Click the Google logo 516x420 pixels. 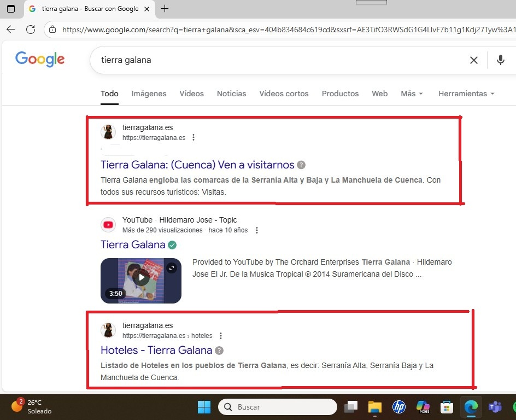[x=39, y=59]
